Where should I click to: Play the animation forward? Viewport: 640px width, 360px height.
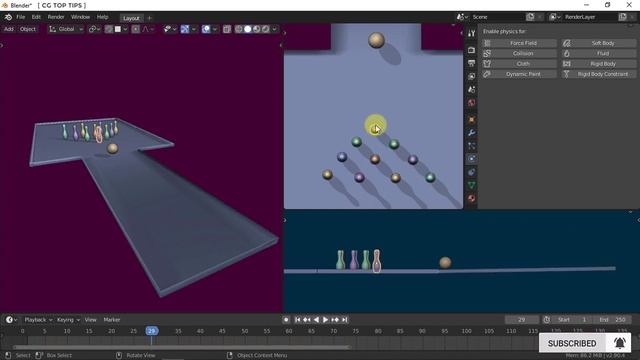click(326, 320)
